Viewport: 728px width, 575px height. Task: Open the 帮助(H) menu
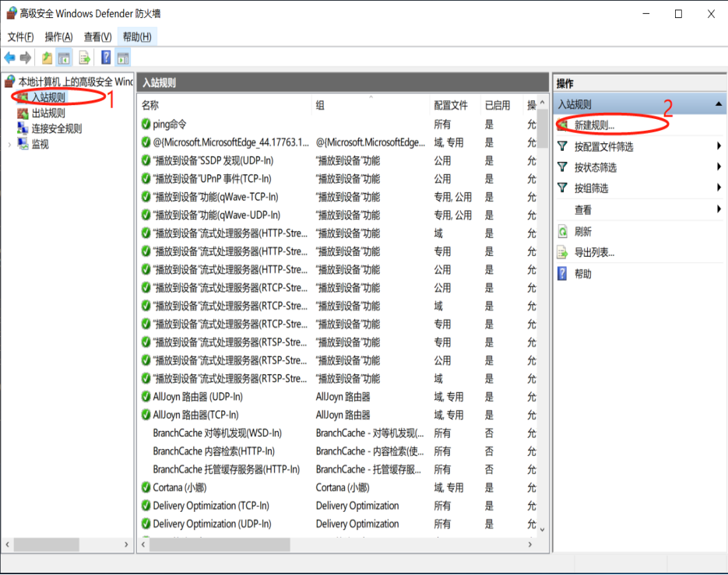coord(137,37)
